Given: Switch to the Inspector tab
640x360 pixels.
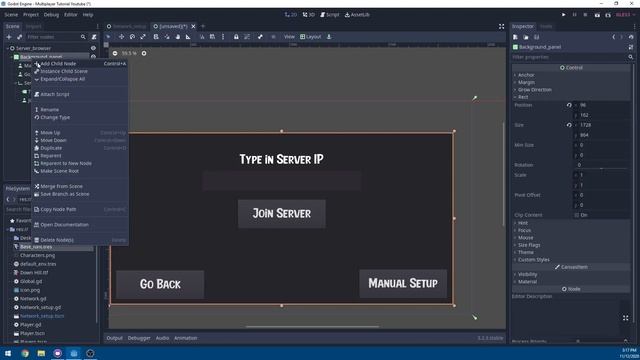Looking at the screenshot, I should click(x=523, y=26).
